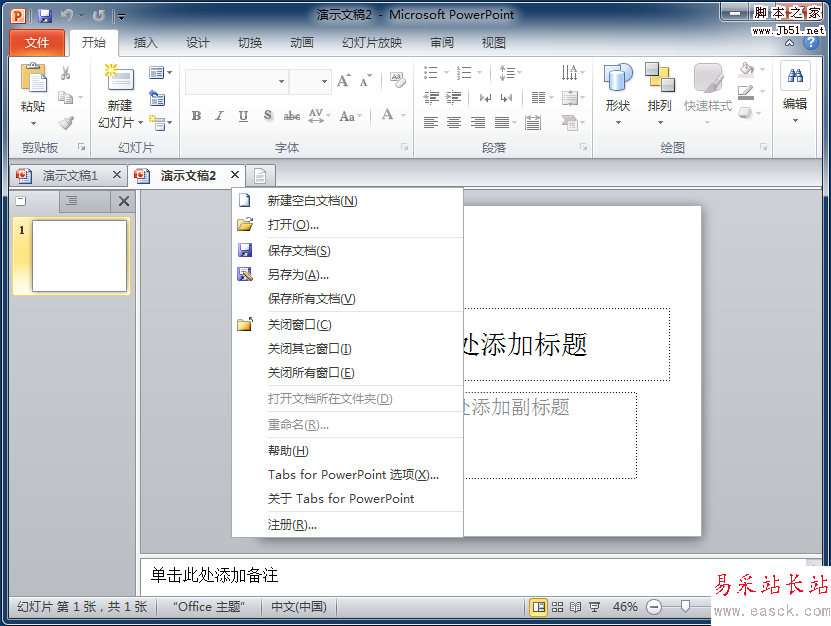Switch to Outline pane tab icon
831x626 pixels.
[x=72, y=201]
